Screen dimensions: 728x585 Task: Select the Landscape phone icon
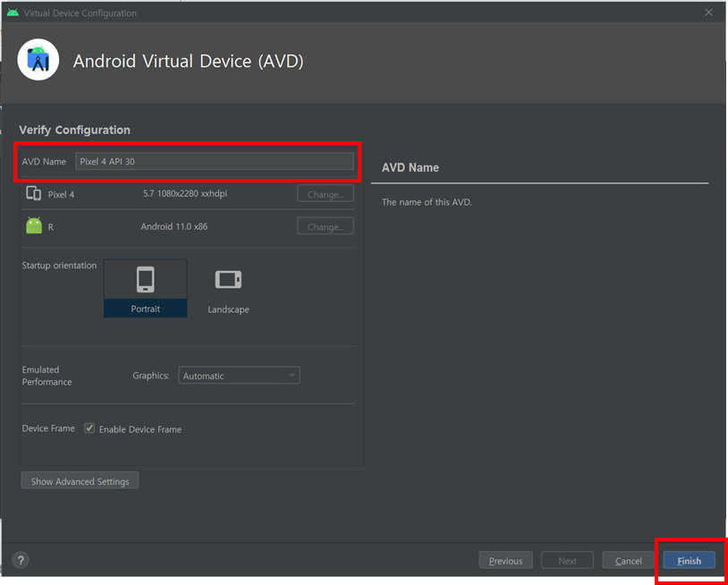click(x=228, y=279)
